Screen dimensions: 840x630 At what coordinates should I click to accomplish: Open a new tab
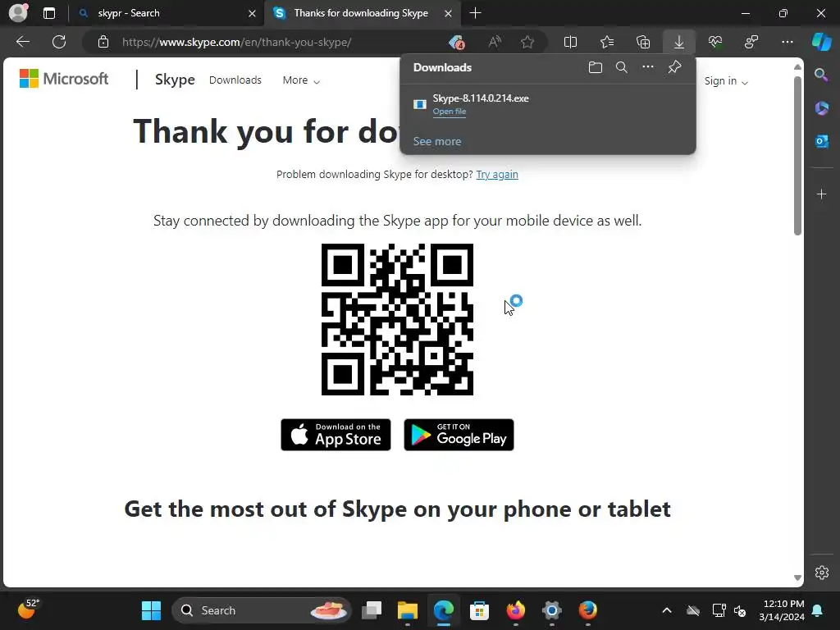pos(475,13)
